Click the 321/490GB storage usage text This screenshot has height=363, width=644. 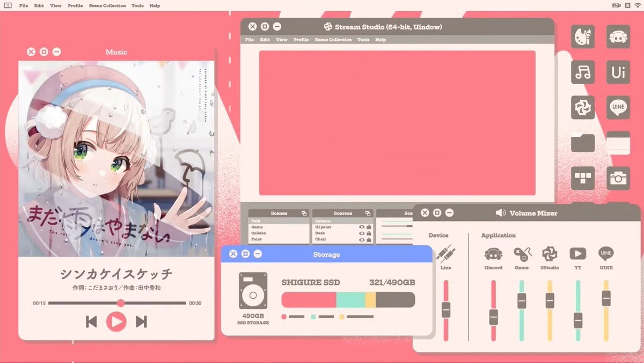[x=392, y=283]
